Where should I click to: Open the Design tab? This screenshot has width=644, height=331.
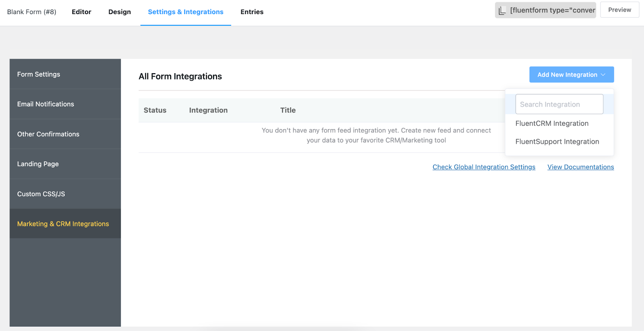[120, 12]
